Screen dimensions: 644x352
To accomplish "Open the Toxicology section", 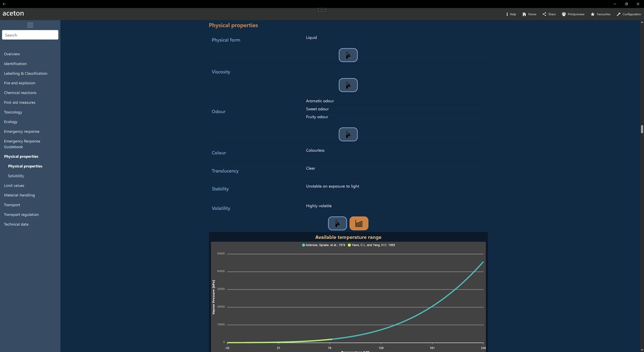I will [x=13, y=112].
